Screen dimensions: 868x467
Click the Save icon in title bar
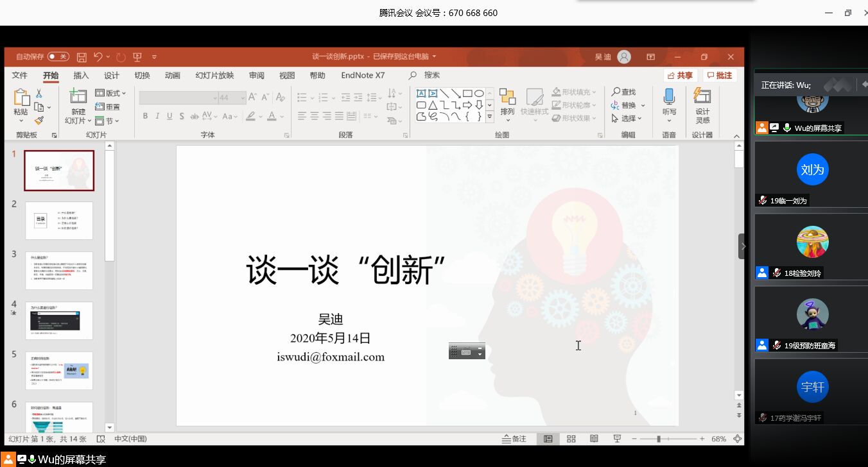tap(82, 57)
